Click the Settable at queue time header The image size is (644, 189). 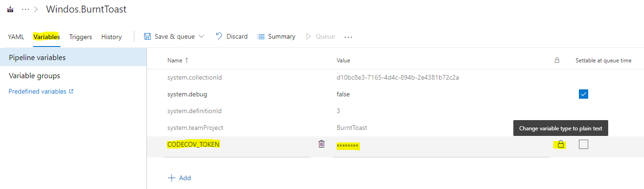click(604, 61)
